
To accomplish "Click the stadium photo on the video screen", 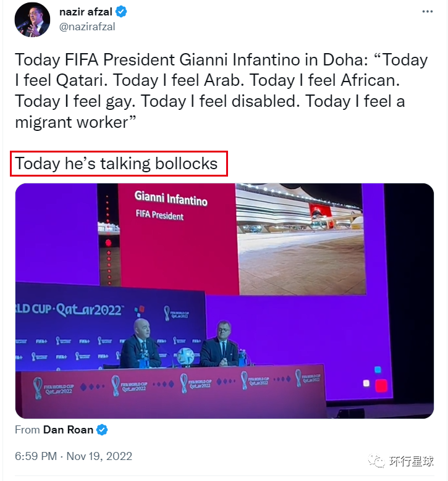I will point(299,235).
